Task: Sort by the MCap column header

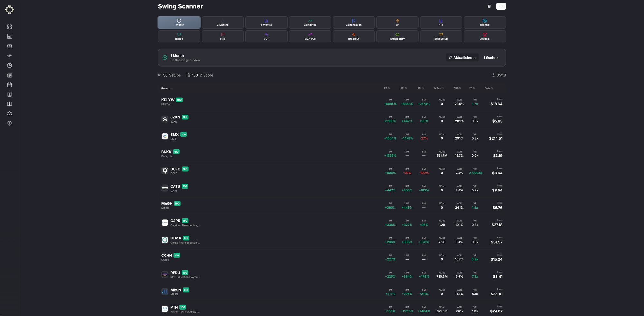Action: point(439,88)
